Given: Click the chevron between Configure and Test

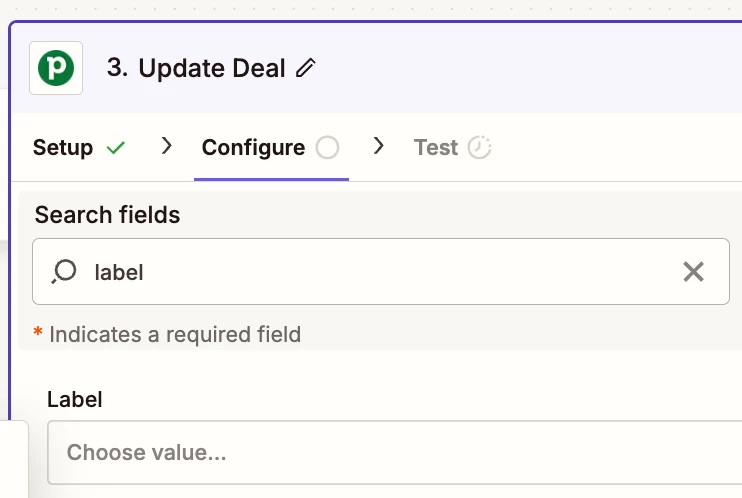Looking at the screenshot, I should coord(378,146).
